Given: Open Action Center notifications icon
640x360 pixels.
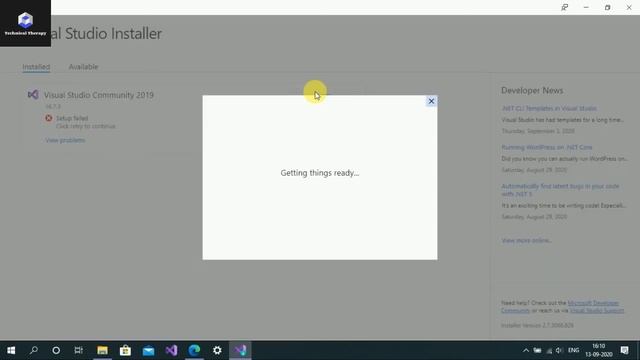Looking at the screenshot, I should [x=624, y=350].
